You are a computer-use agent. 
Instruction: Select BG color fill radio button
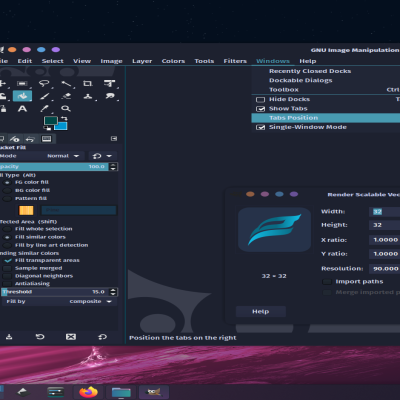pyautogui.click(x=7, y=190)
